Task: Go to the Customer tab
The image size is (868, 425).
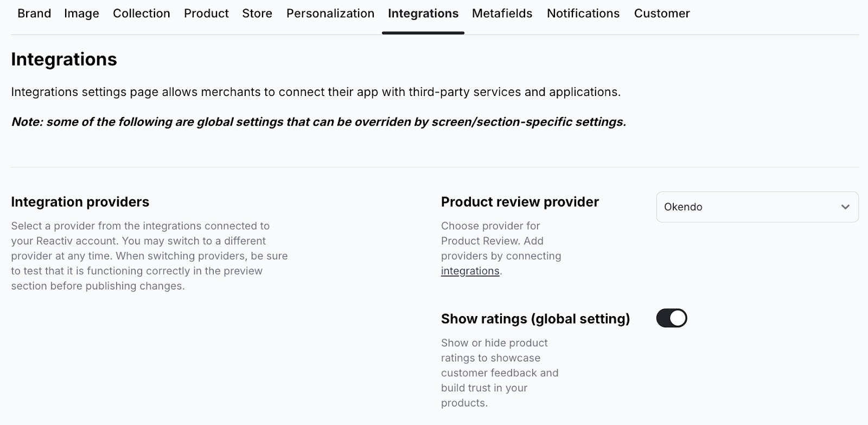Action: click(661, 14)
